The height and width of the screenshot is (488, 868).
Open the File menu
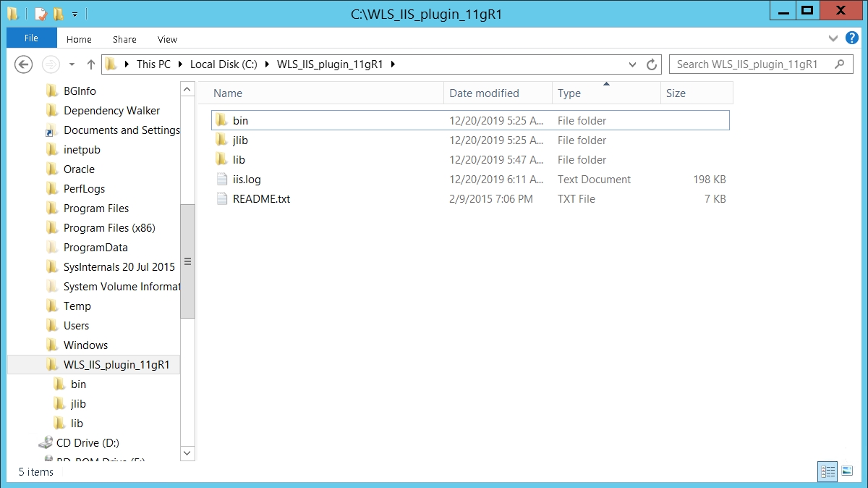[31, 38]
